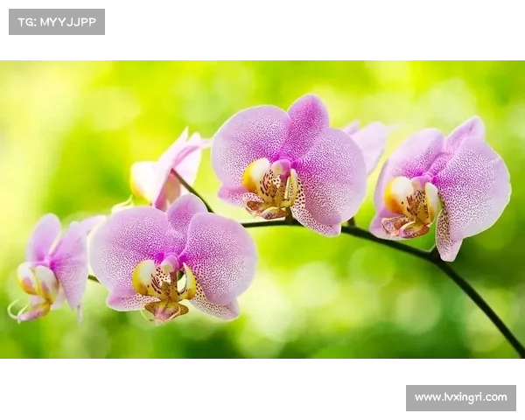Click the top-center orchid blossom
Screen dimensions: 525x420
coord(289,166)
